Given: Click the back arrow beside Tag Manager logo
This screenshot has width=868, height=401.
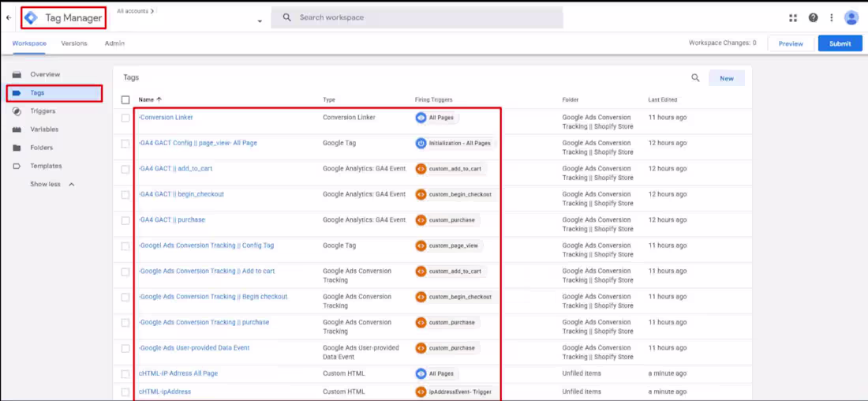Looking at the screenshot, I should [9, 17].
